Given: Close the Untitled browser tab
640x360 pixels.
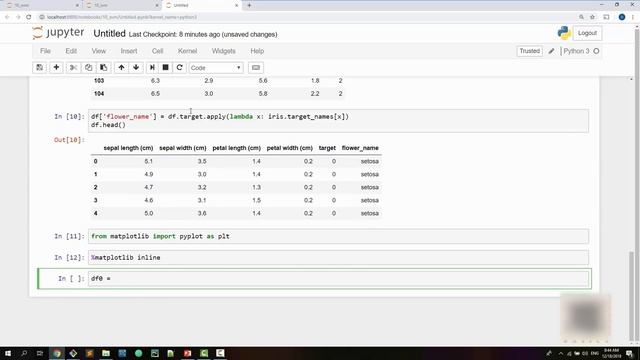Looking at the screenshot, I should click(236, 5).
